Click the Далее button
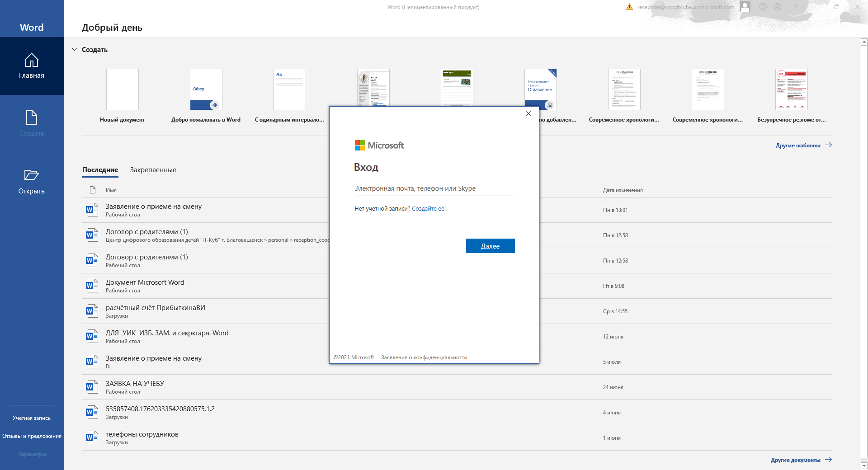Screen dimensions: 868x470 click(491, 246)
